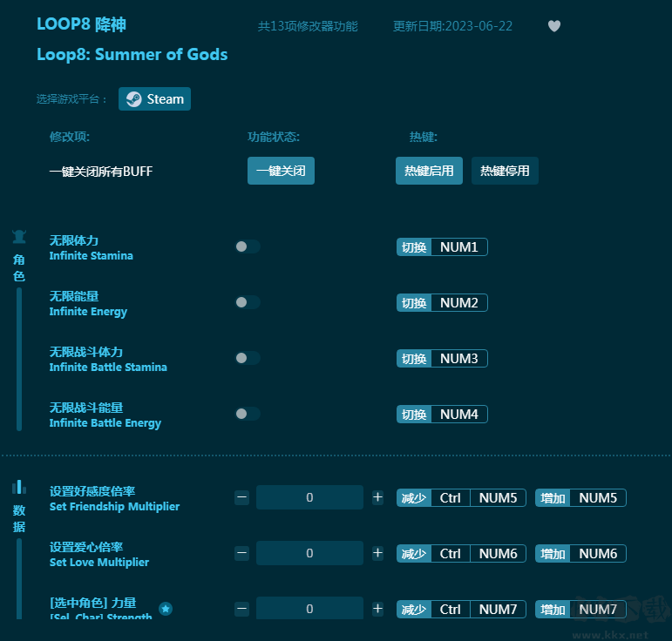The width and height of the screenshot is (672, 641).
Task: Increase Strength value with plus button
Action: pyautogui.click(x=377, y=609)
